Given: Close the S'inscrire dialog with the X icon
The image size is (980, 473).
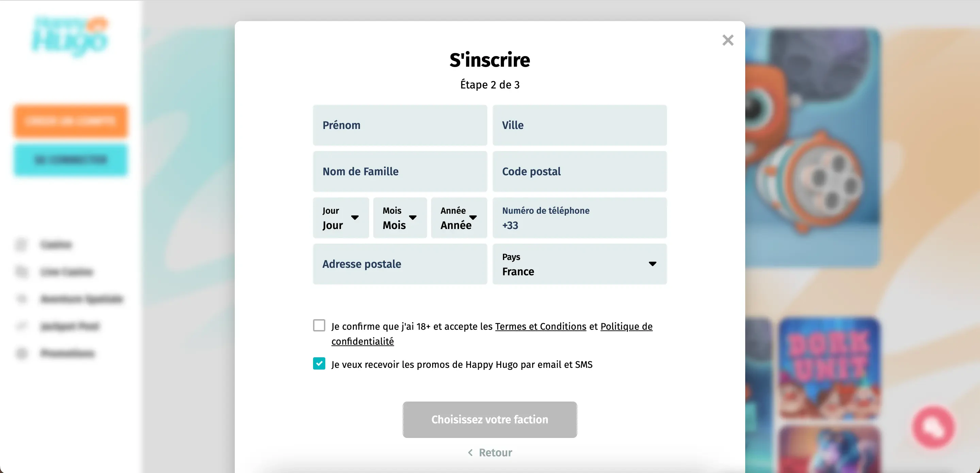Looking at the screenshot, I should click(x=728, y=40).
